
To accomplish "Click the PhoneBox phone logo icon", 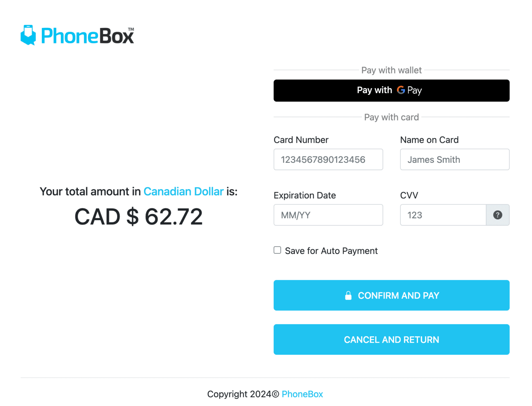I will pos(28,35).
